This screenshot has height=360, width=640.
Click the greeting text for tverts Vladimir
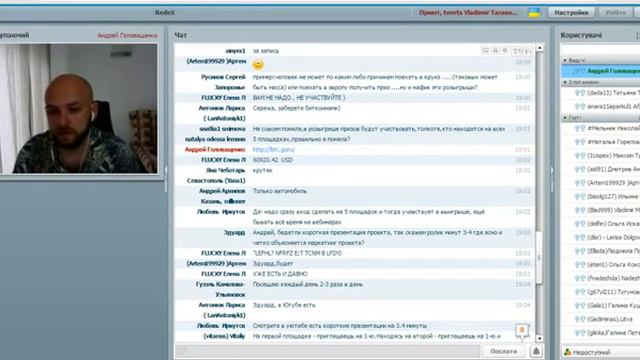tap(468, 13)
